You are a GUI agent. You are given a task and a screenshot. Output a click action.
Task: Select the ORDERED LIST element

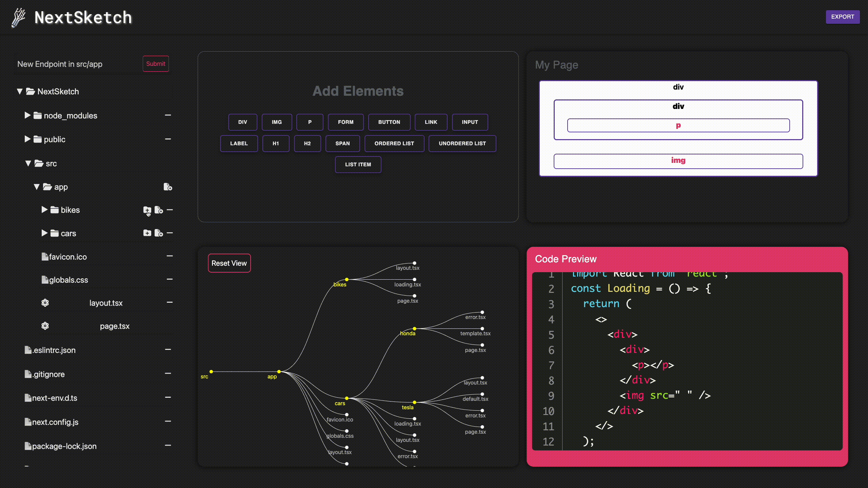tap(393, 143)
